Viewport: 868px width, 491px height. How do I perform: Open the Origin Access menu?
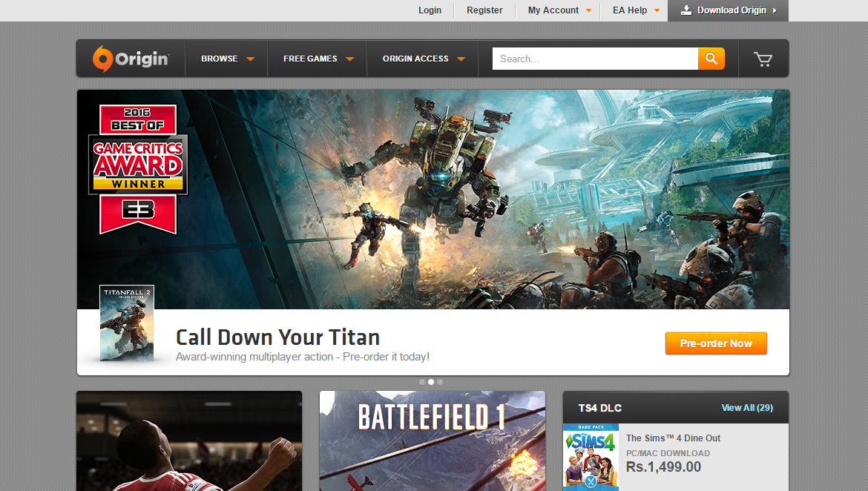(x=423, y=59)
